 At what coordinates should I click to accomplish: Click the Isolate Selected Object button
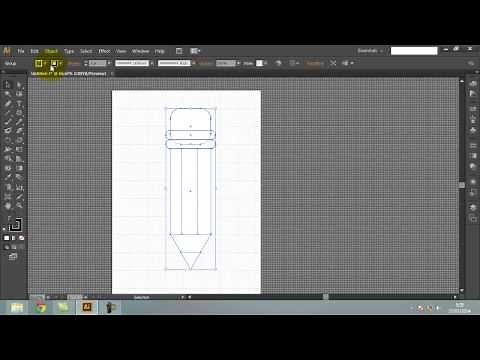(333, 63)
